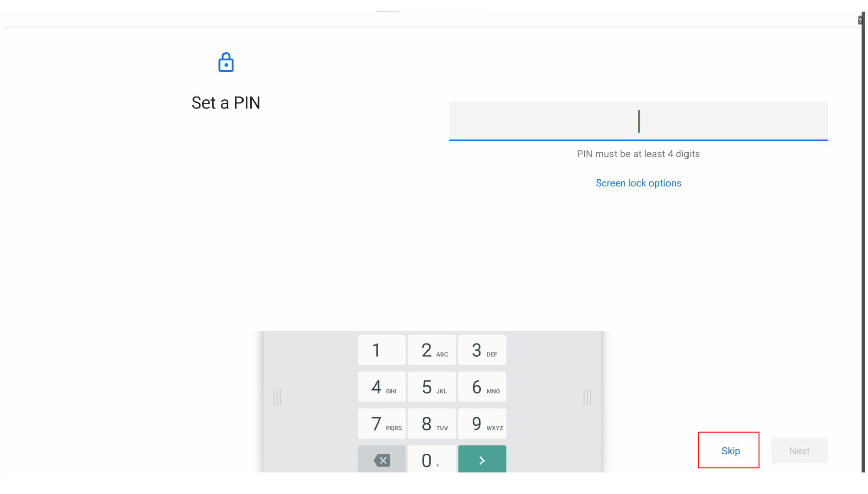Tap the 9 WXYZ key
This screenshot has width=868, height=494.
(x=482, y=424)
